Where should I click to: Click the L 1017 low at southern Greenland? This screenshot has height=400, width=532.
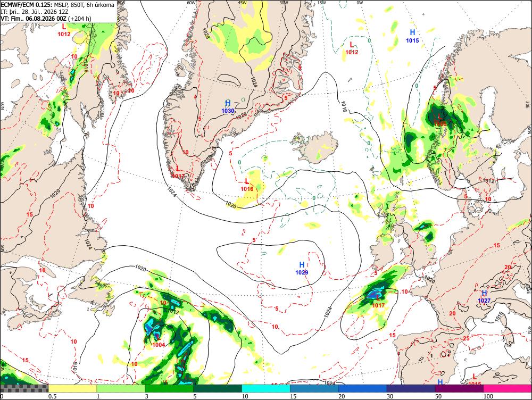(178, 172)
